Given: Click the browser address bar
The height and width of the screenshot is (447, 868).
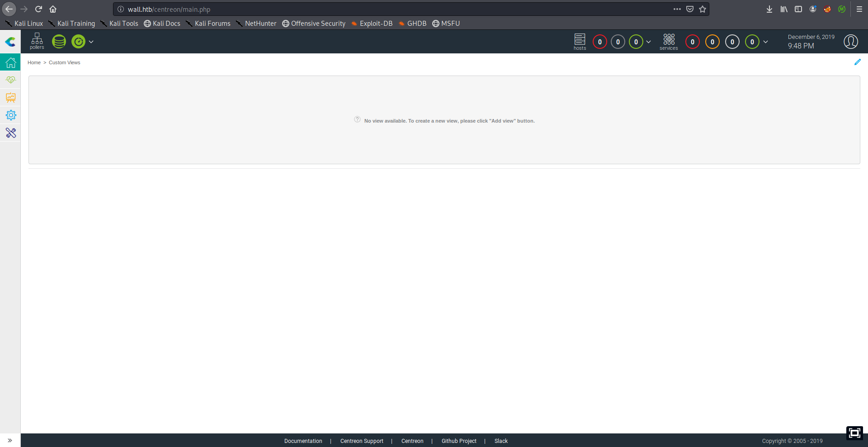Looking at the screenshot, I should (393, 9).
